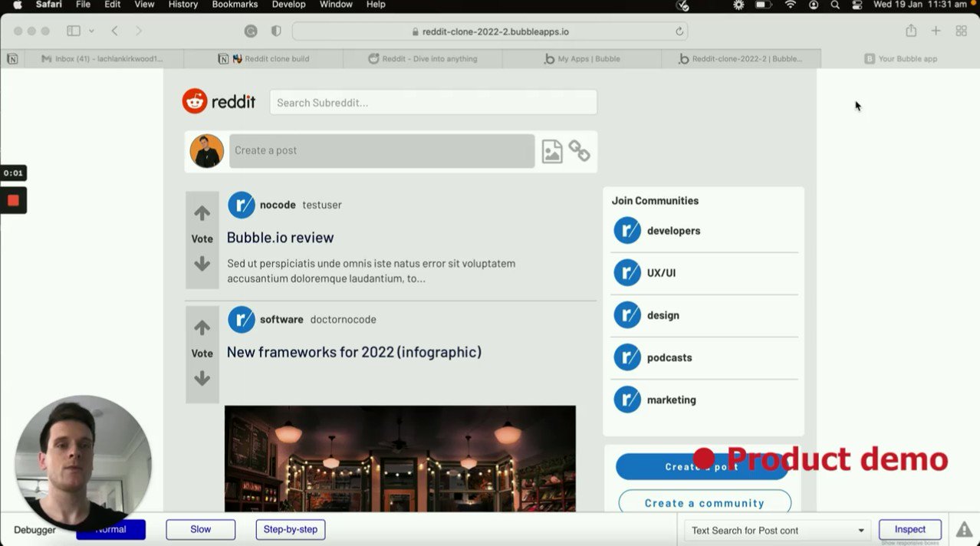Click the software community icon
980x546 pixels.
[242, 319]
